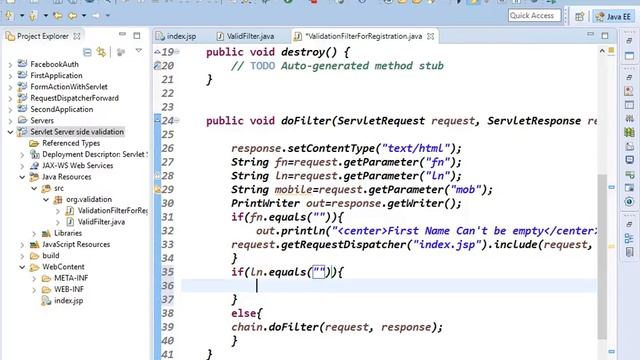Switch to the Java EE perspective
Viewport: 640px width, 360px height.
(x=613, y=16)
